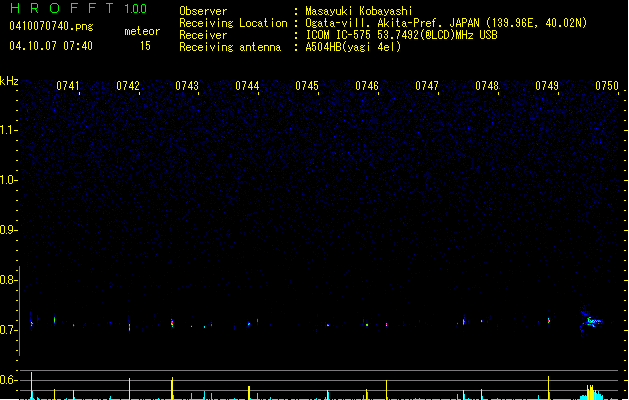Select the observer name Masayuki Kobayashi
The image size is (629, 400).
click(x=359, y=11)
